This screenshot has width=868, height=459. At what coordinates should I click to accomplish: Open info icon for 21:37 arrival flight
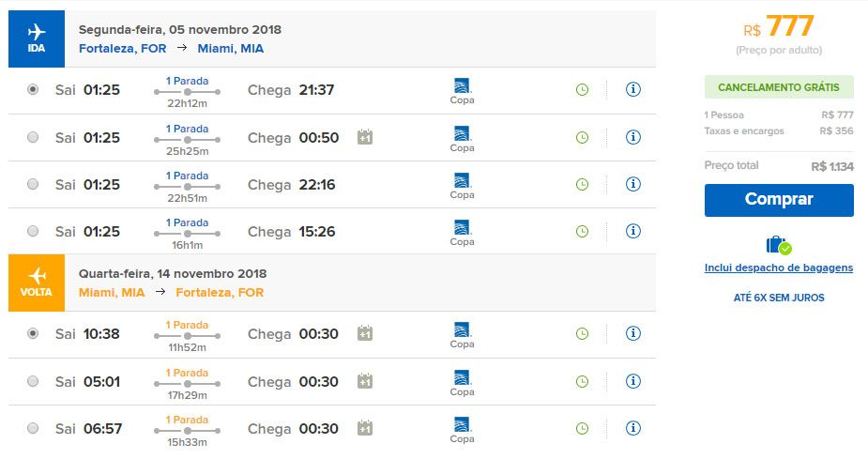click(x=632, y=89)
